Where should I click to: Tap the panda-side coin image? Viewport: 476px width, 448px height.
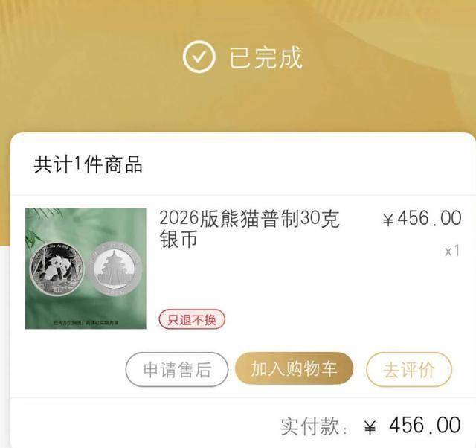[57, 269]
